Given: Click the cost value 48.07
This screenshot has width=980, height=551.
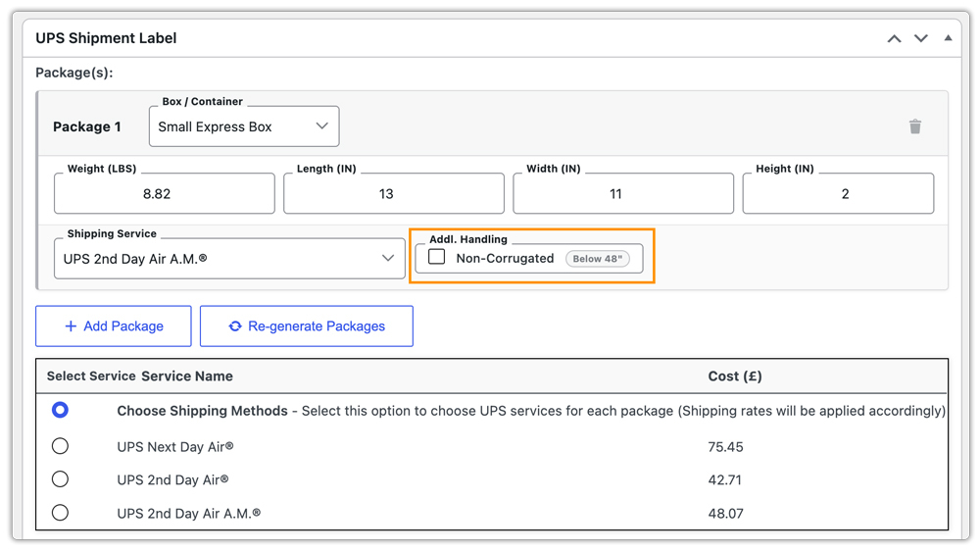Looking at the screenshot, I should tap(725, 514).
